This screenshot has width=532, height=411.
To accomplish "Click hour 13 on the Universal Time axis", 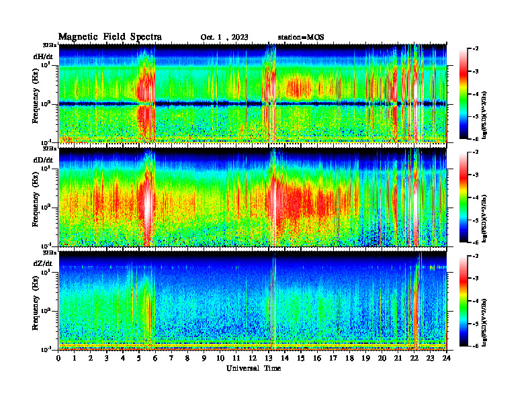I will coord(269,359).
